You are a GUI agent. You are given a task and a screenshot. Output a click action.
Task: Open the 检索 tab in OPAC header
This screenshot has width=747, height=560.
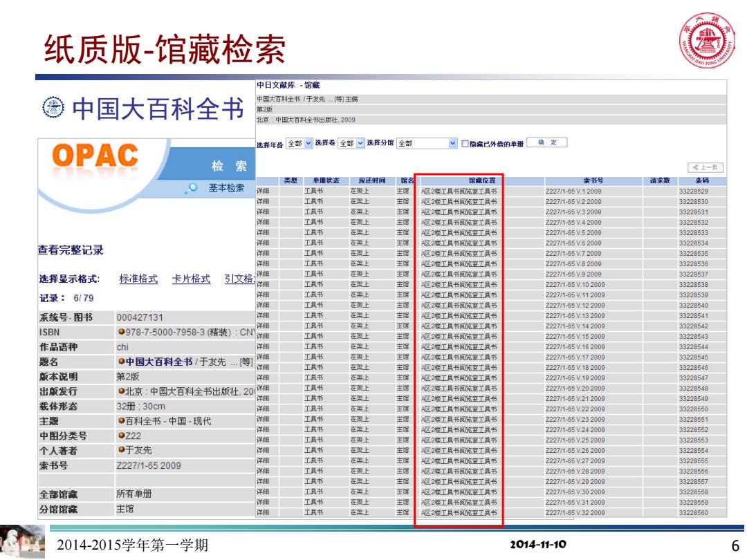point(229,166)
